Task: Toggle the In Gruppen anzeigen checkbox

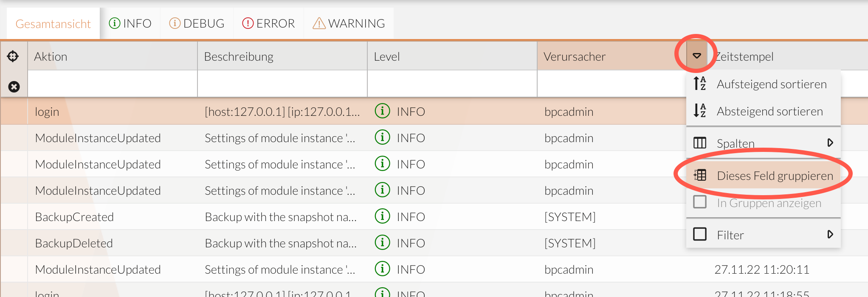Action: click(699, 202)
